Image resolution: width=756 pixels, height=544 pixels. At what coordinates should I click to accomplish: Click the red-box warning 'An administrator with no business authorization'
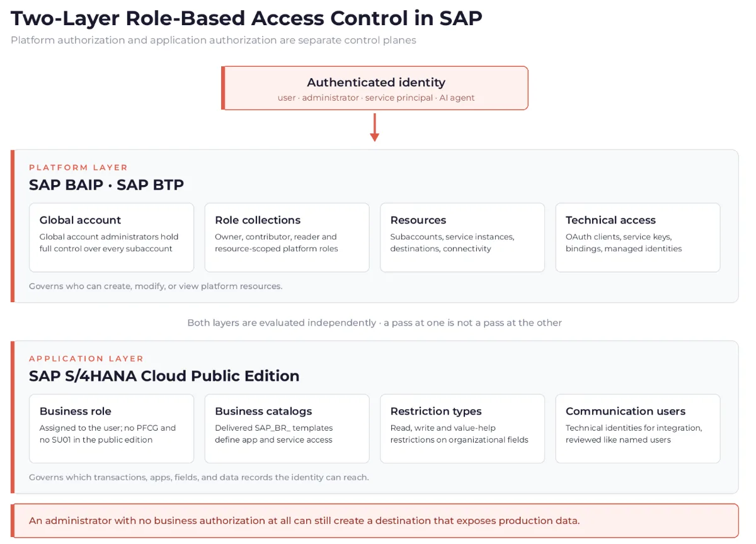pyautogui.click(x=304, y=521)
